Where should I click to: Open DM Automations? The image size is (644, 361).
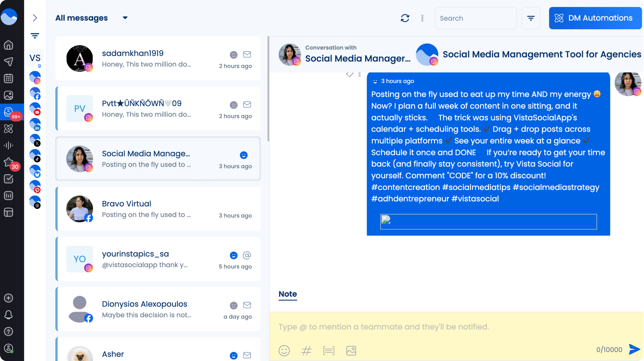595,18
